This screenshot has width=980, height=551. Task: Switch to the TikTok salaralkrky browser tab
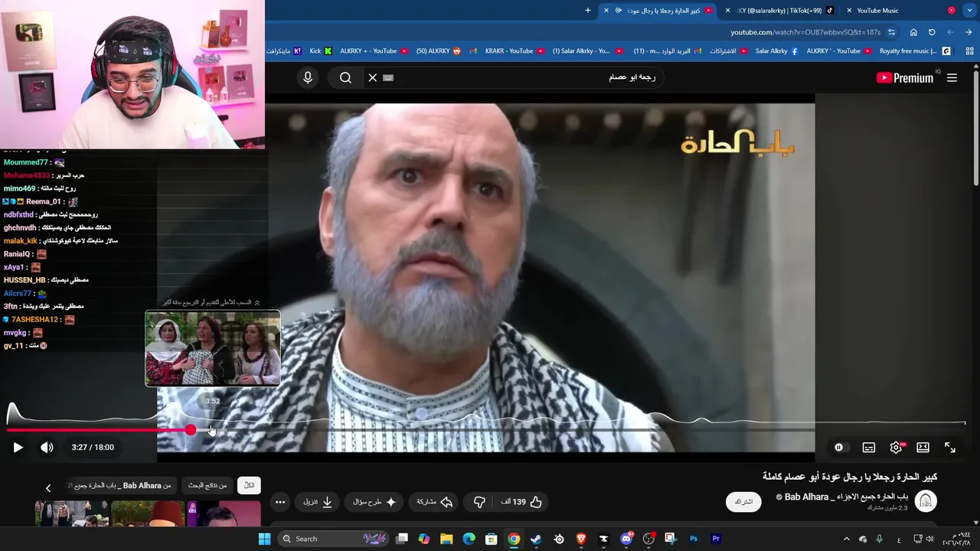(781, 11)
